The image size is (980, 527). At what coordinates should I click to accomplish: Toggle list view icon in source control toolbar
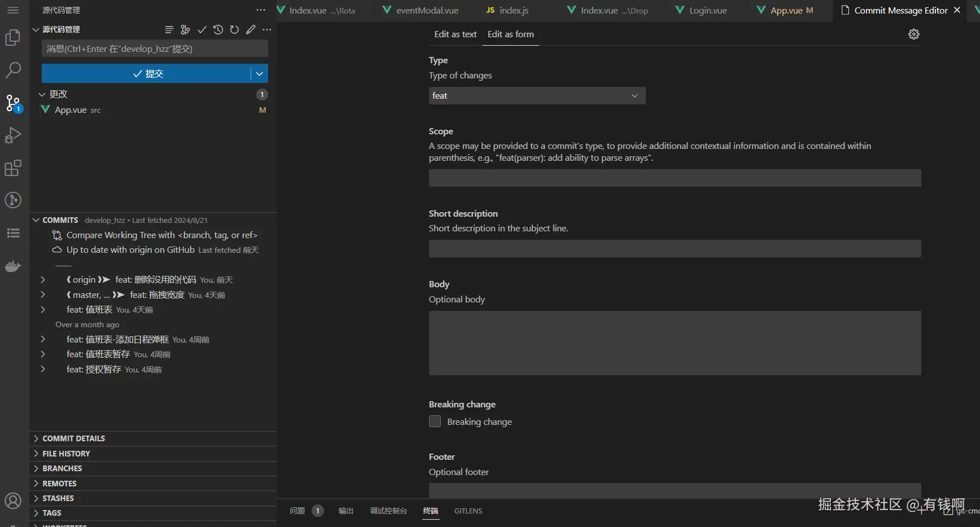tap(169, 29)
